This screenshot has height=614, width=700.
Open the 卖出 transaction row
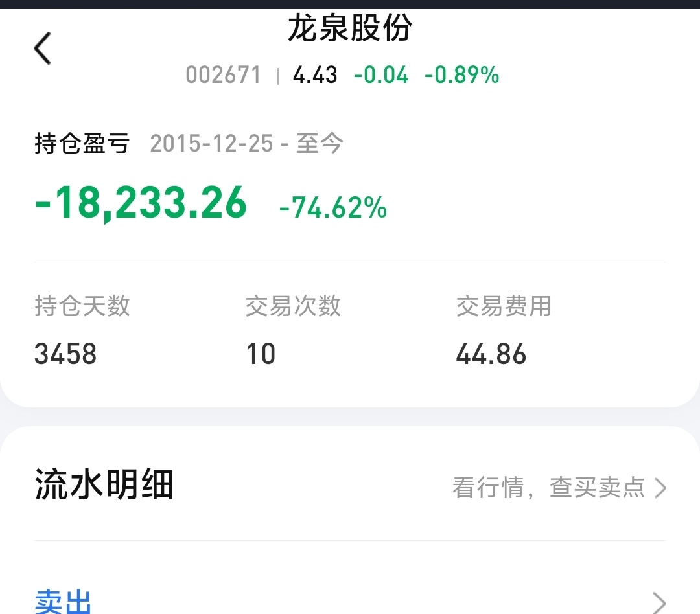(350, 602)
